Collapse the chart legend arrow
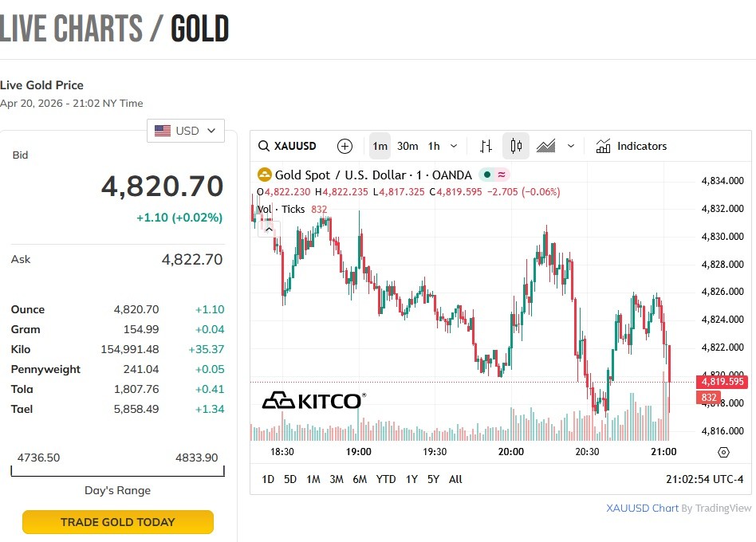The height and width of the screenshot is (542, 756). tap(269, 230)
